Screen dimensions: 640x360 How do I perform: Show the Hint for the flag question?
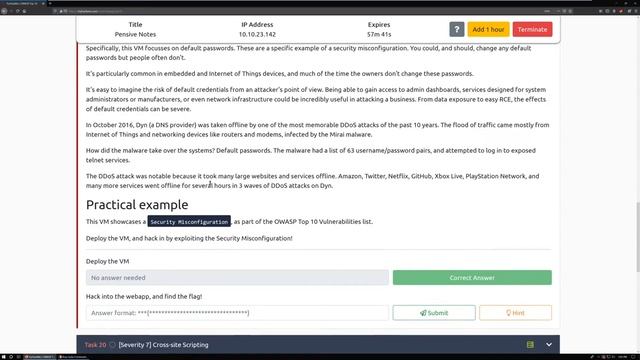click(516, 313)
